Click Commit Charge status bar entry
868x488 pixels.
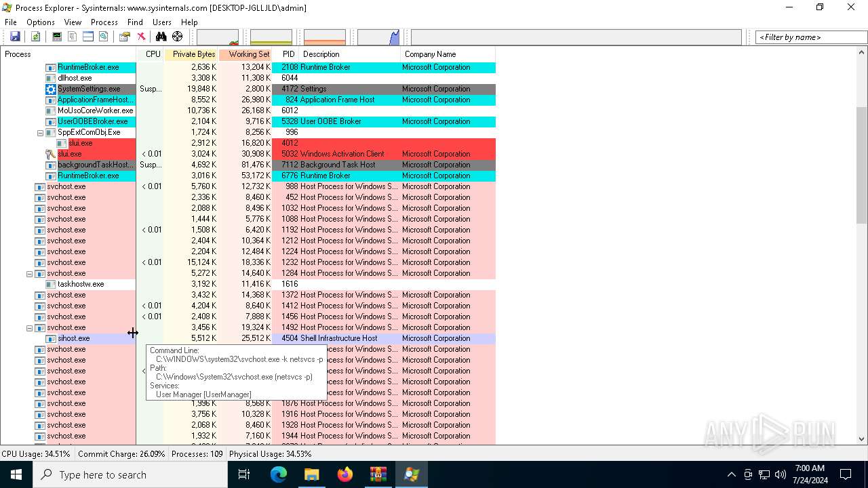[x=121, y=454]
